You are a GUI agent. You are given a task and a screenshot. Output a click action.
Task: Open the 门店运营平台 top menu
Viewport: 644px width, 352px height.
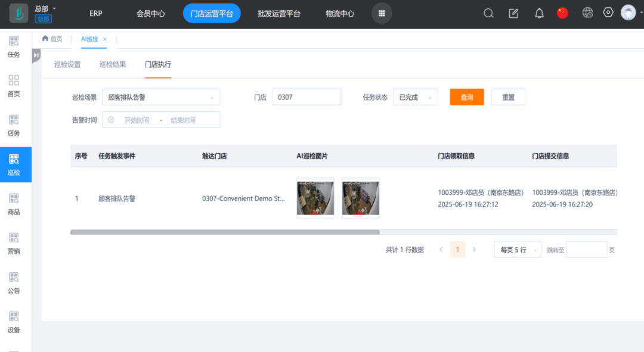click(x=212, y=13)
